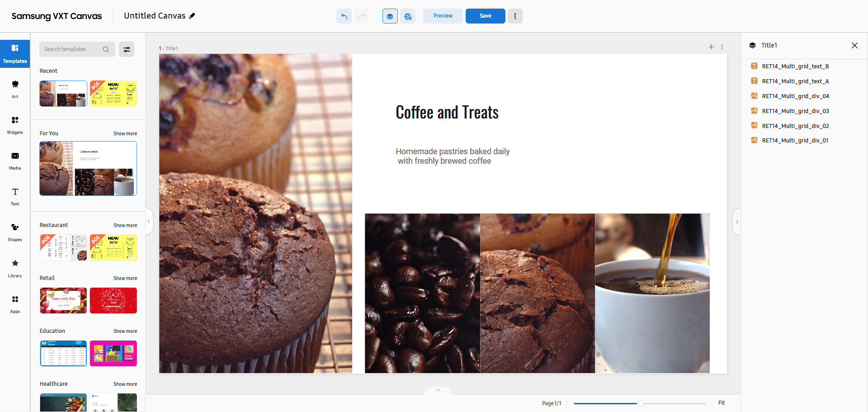
Task: Open page options menu for Title1
Action: click(722, 47)
